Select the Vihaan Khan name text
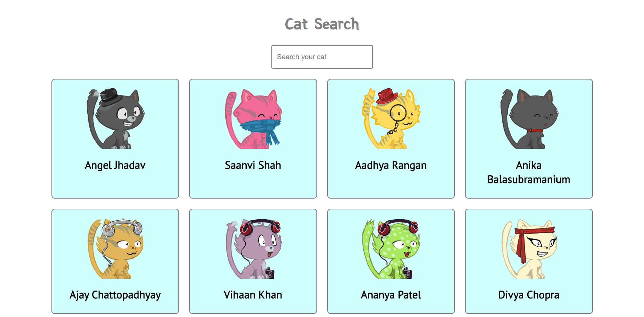644x317 pixels. tap(253, 295)
